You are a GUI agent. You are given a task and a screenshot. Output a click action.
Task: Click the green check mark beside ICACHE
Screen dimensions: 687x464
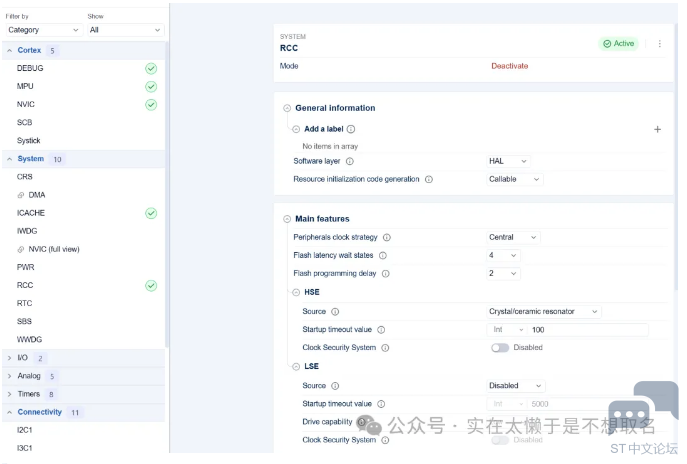pos(151,213)
